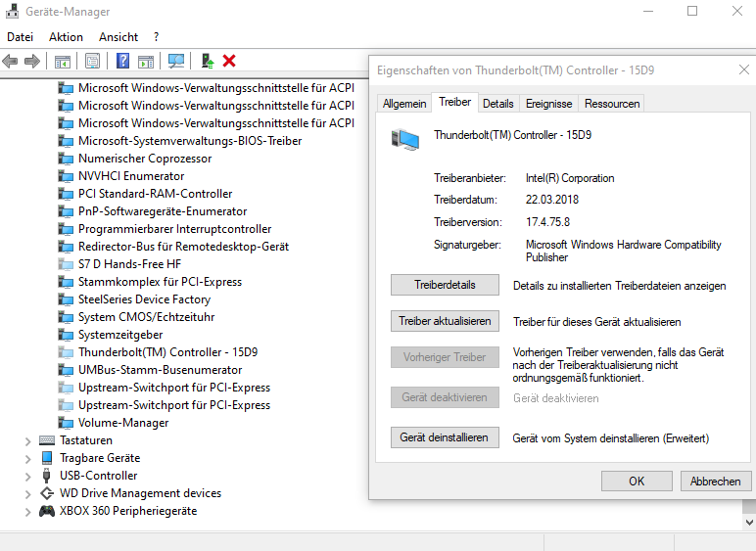Image resolution: width=756 pixels, height=551 pixels.
Task: Click the icon beside UMBus-Stamm-Busenumerator
Action: click(x=66, y=370)
